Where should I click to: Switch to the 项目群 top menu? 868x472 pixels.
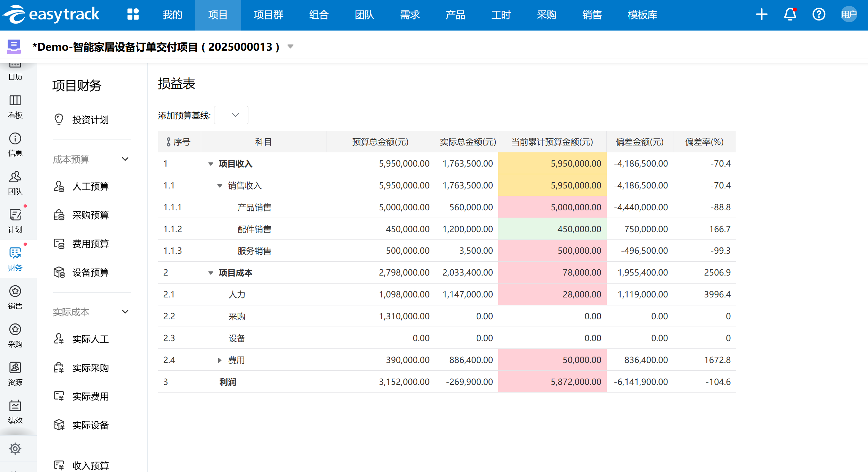click(x=269, y=15)
